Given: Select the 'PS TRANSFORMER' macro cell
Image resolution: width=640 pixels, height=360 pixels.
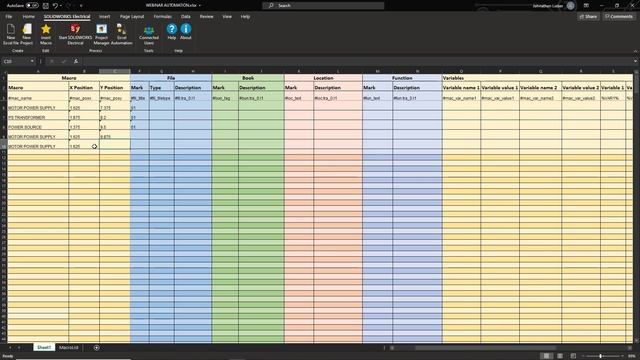Looking at the screenshot, I should click(x=38, y=117).
